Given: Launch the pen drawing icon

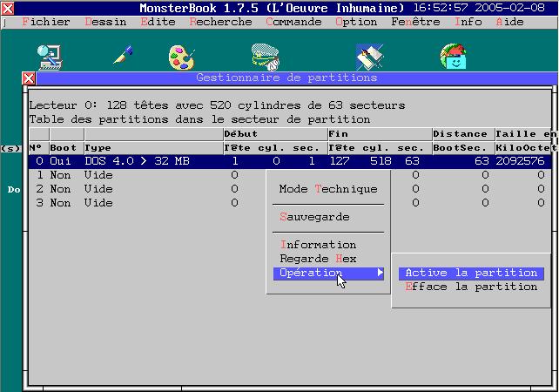Looking at the screenshot, I should click(x=122, y=57).
